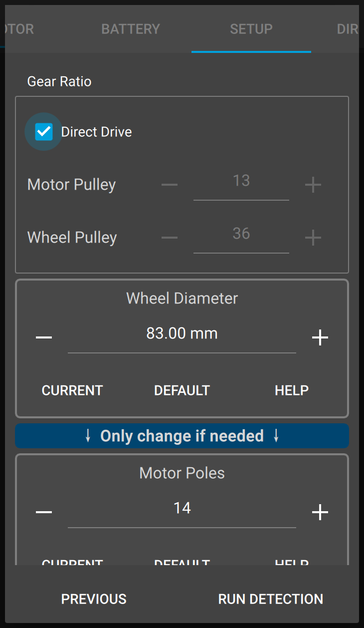The height and width of the screenshot is (628, 364).
Task: Start motor detection with RUN DETECTION
Action: [x=271, y=599]
